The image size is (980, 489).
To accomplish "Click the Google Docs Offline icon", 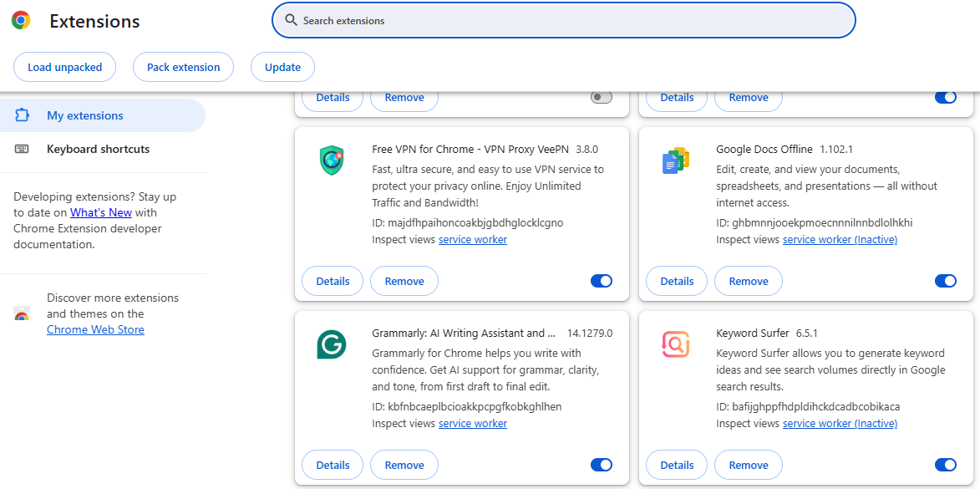I will point(675,160).
